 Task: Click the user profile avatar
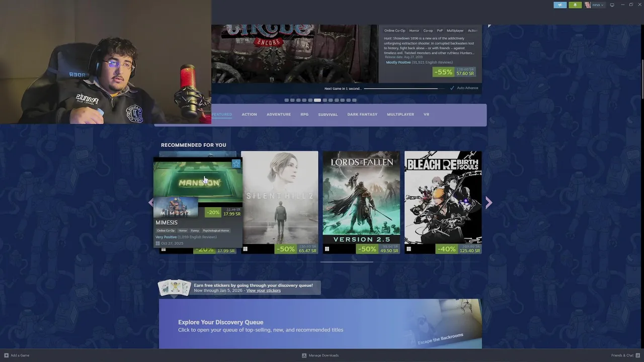point(588,5)
